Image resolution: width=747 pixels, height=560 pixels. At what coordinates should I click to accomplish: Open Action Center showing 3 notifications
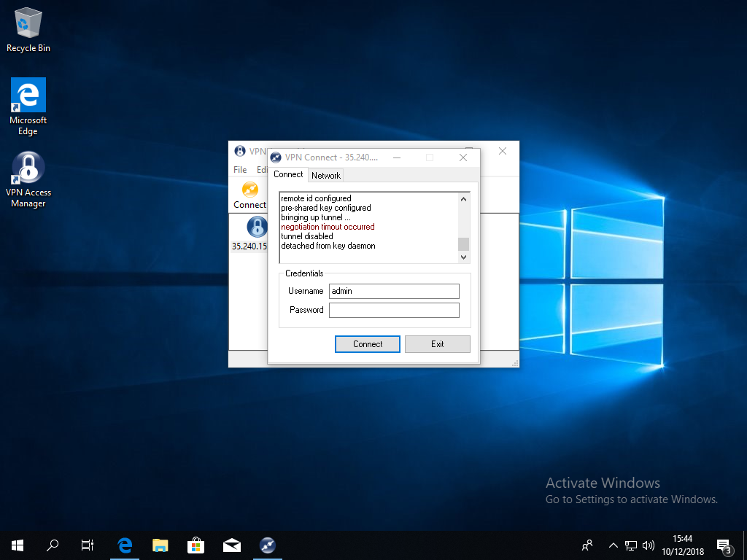click(723, 545)
